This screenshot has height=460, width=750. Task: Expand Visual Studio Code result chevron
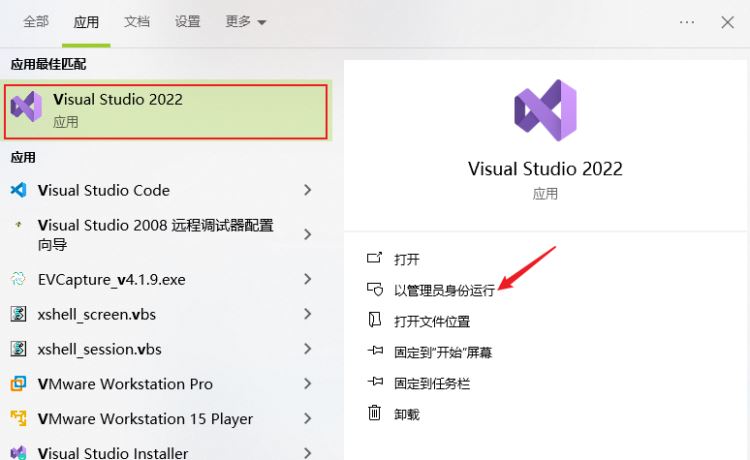(x=308, y=190)
